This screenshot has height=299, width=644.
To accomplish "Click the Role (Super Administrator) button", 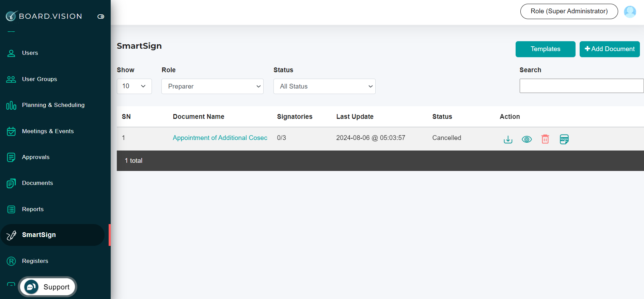I will click(x=569, y=11).
